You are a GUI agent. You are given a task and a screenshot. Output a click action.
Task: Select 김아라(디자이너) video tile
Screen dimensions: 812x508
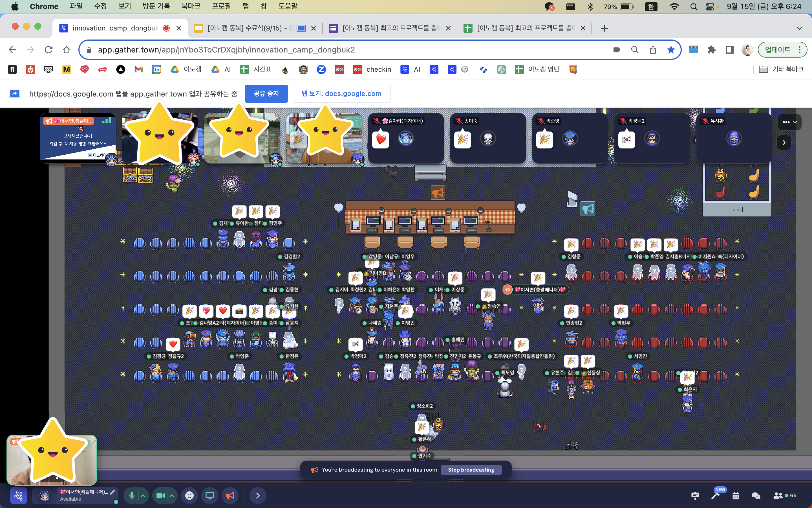coord(406,138)
